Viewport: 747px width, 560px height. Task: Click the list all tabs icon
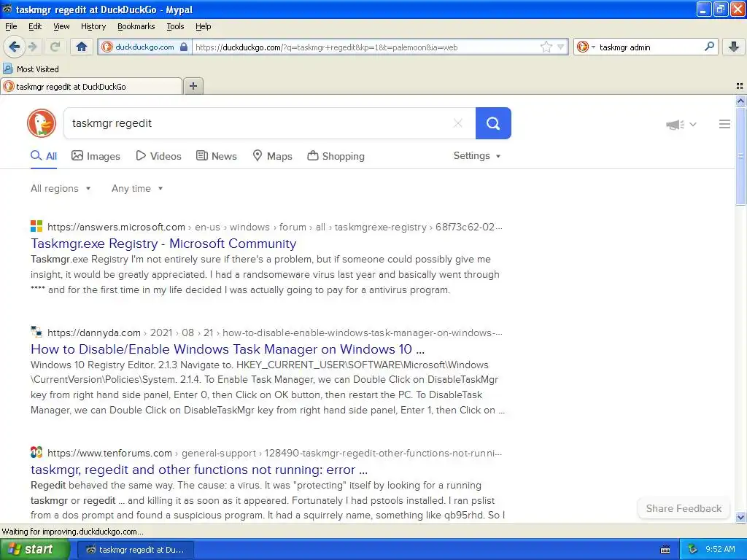click(x=740, y=86)
